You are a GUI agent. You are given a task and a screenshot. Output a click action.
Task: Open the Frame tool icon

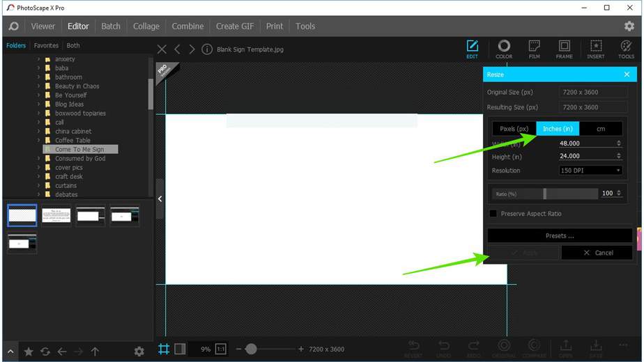pos(564,49)
